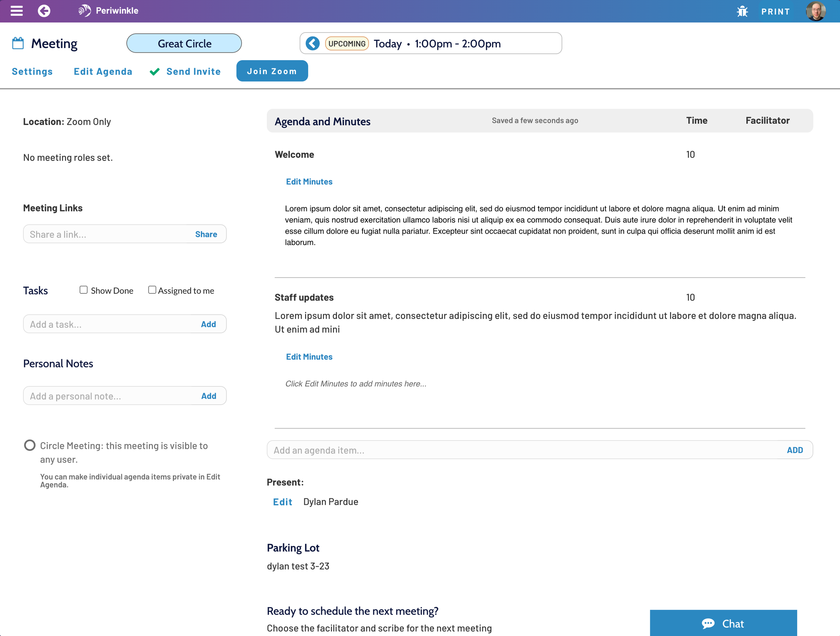Click the Join Zoom button
Image resolution: width=840 pixels, height=636 pixels.
[272, 71]
